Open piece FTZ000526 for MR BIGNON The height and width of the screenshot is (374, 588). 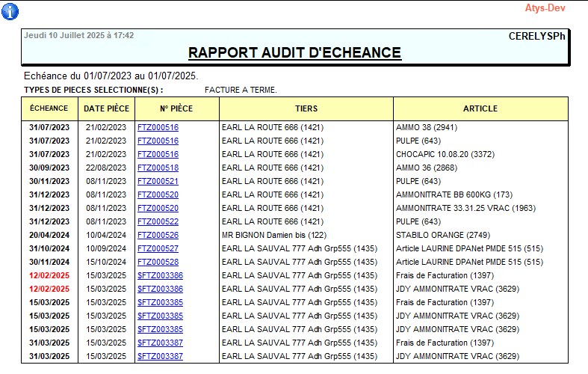click(158, 235)
